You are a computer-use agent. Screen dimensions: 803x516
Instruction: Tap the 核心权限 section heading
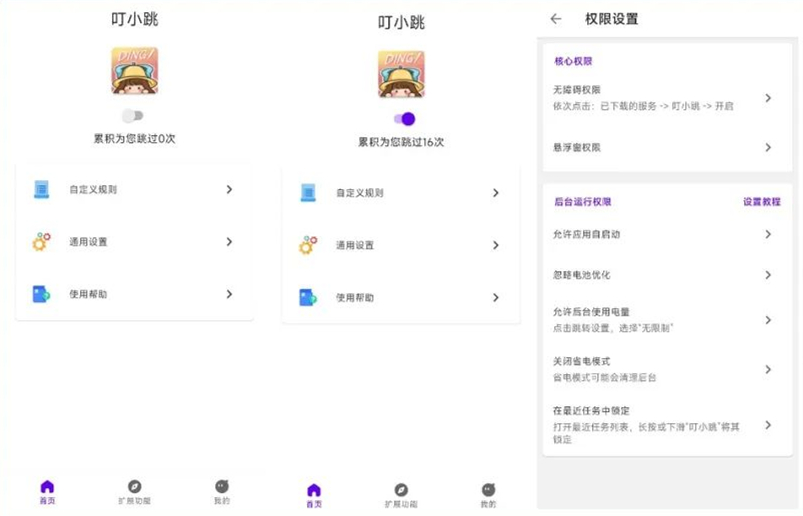click(573, 61)
